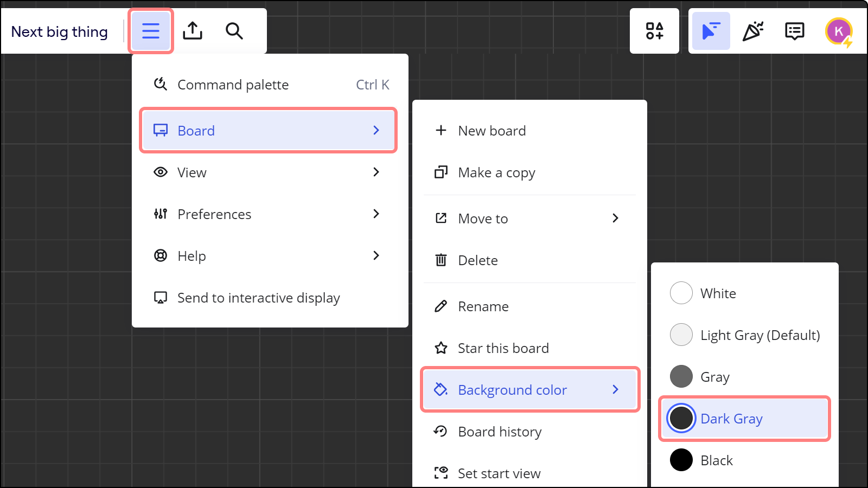Click Send to interactive display

coord(258,298)
